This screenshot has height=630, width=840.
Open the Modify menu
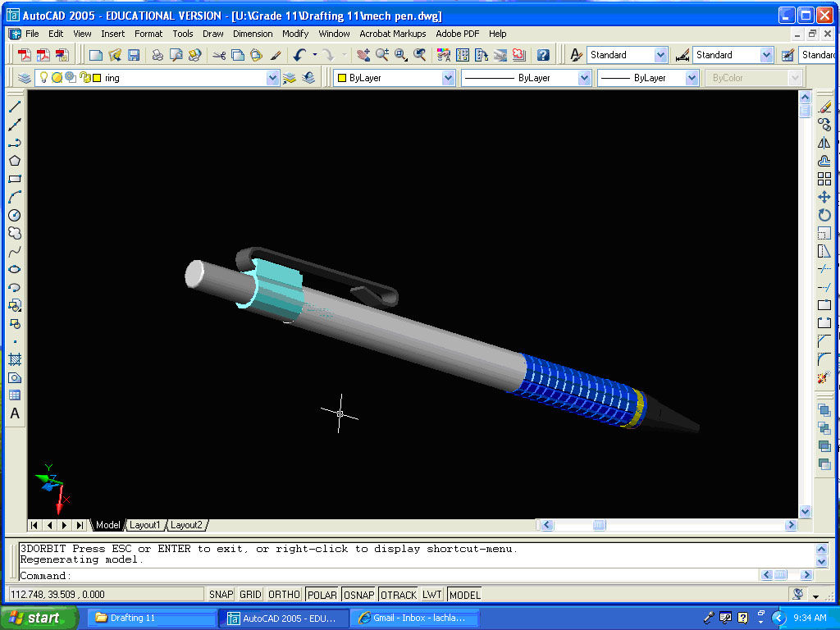coord(294,34)
